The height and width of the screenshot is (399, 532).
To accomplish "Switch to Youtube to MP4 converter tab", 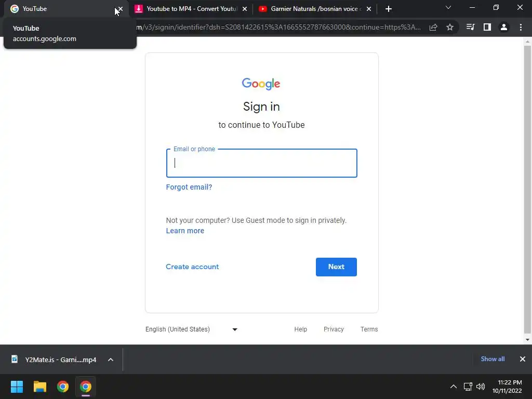I will pos(192,9).
